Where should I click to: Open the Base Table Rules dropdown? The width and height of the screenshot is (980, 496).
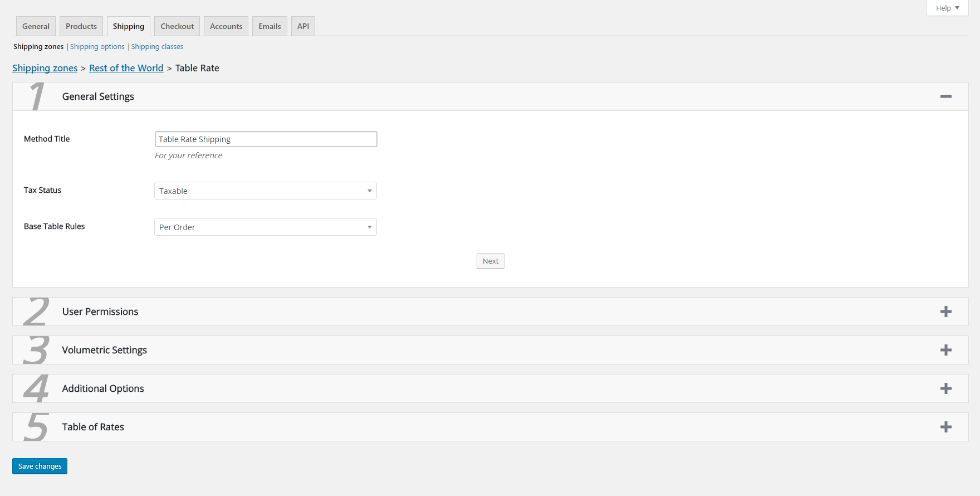click(266, 227)
